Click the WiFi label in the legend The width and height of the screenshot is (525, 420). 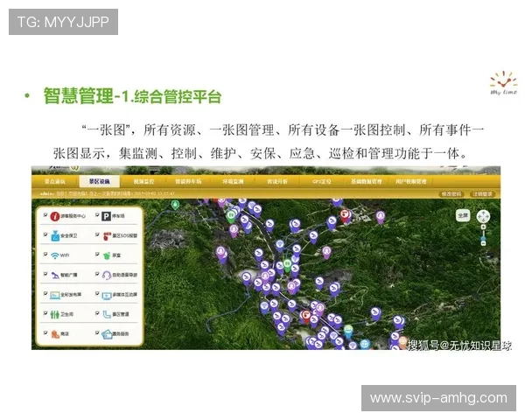(65, 255)
